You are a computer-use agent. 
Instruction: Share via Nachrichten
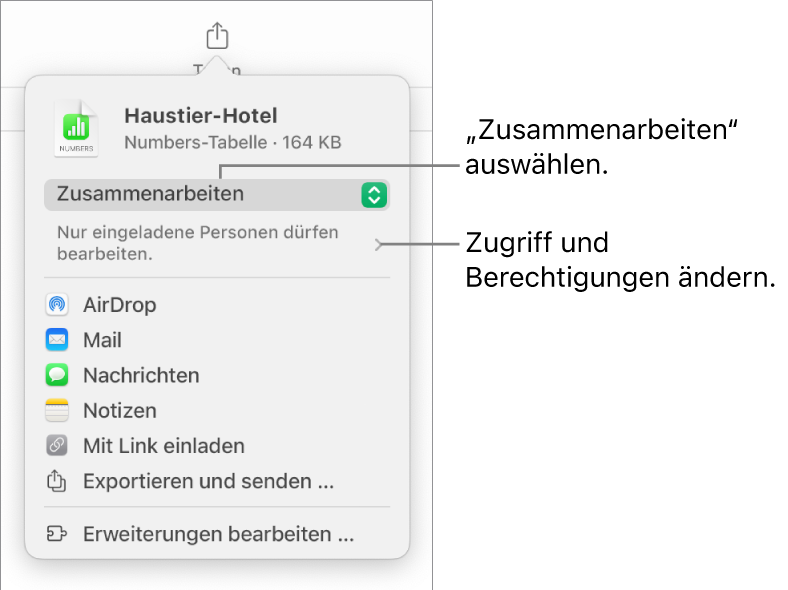(141, 376)
